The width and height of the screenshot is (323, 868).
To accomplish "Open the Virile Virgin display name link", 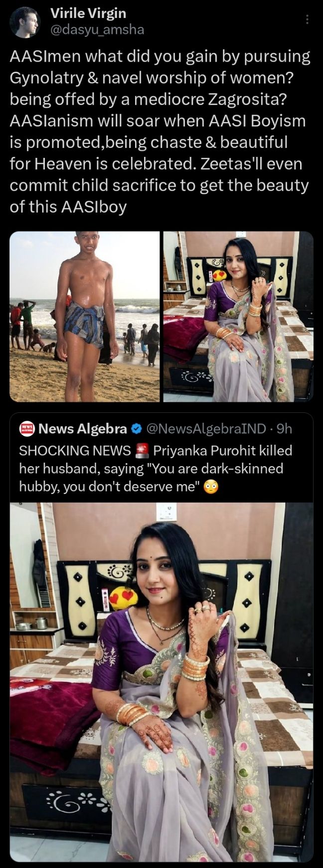I will tap(88, 13).
